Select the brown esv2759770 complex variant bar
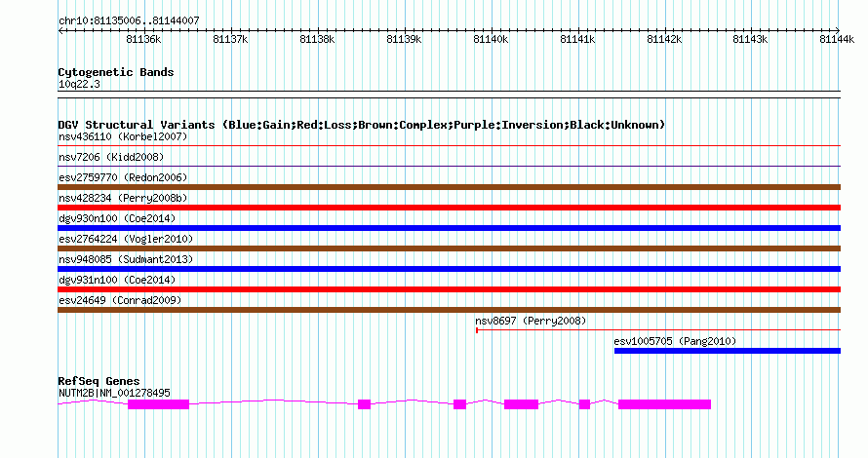This screenshot has width=868, height=458. (x=449, y=187)
